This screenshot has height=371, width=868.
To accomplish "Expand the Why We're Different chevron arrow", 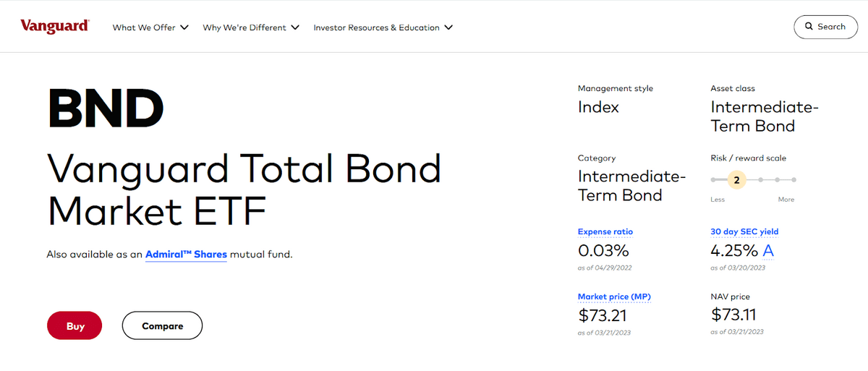I will point(294,27).
